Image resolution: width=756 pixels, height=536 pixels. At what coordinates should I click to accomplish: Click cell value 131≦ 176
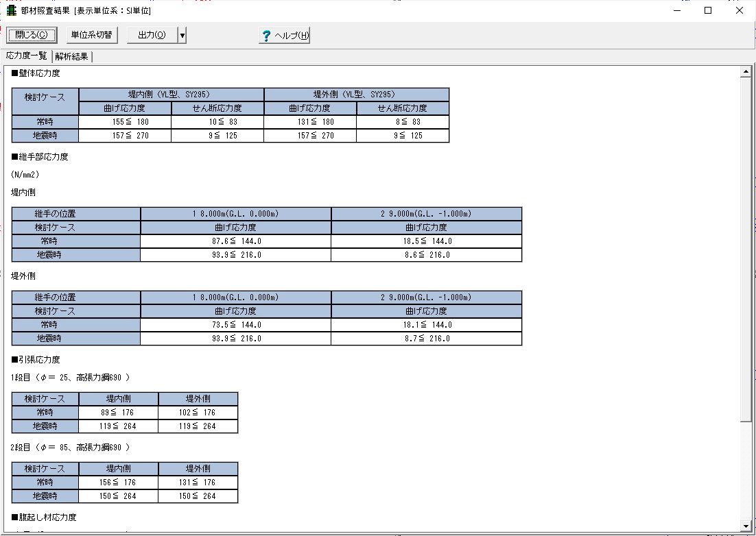pos(197,483)
